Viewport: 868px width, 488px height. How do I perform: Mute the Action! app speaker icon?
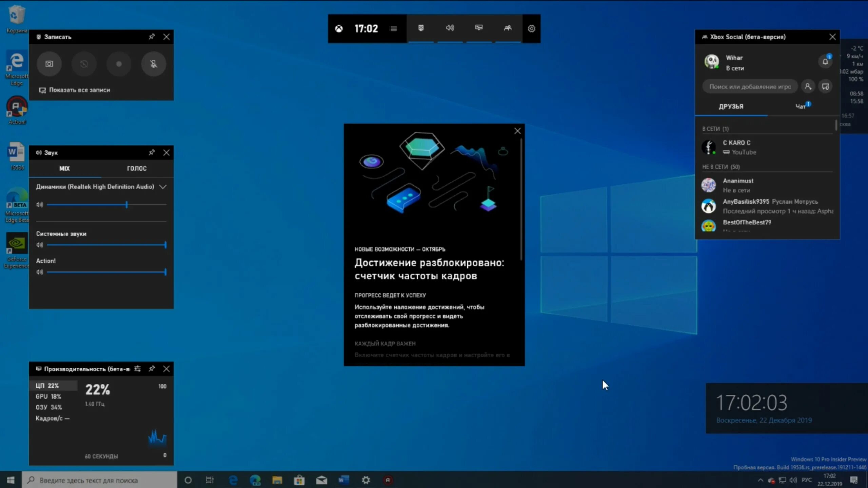point(40,272)
